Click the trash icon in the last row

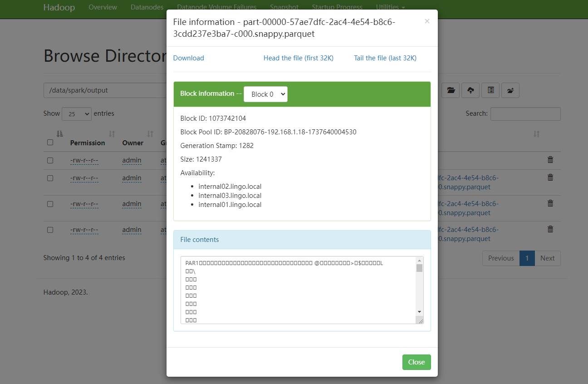(550, 229)
